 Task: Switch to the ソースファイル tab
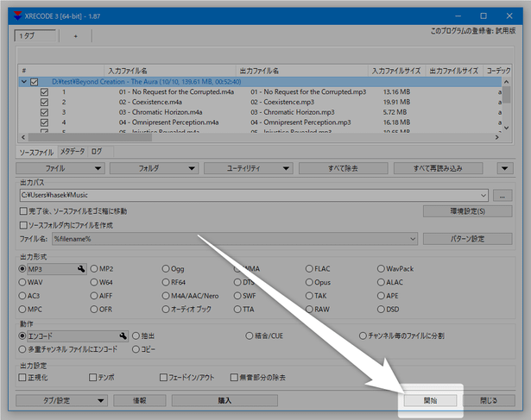pyautogui.click(x=36, y=153)
